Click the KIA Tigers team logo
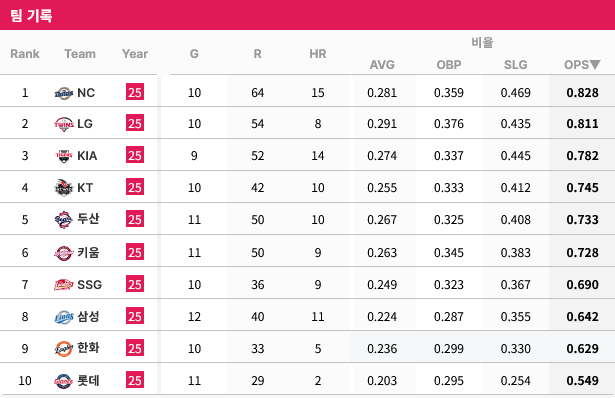Screen dimensions: 615x398 tap(64, 156)
